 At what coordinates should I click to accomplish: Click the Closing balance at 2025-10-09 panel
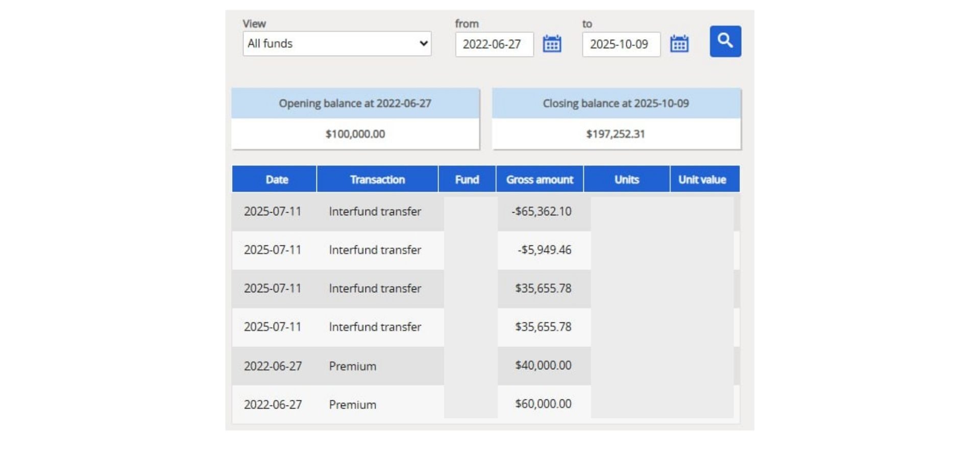pos(616,104)
